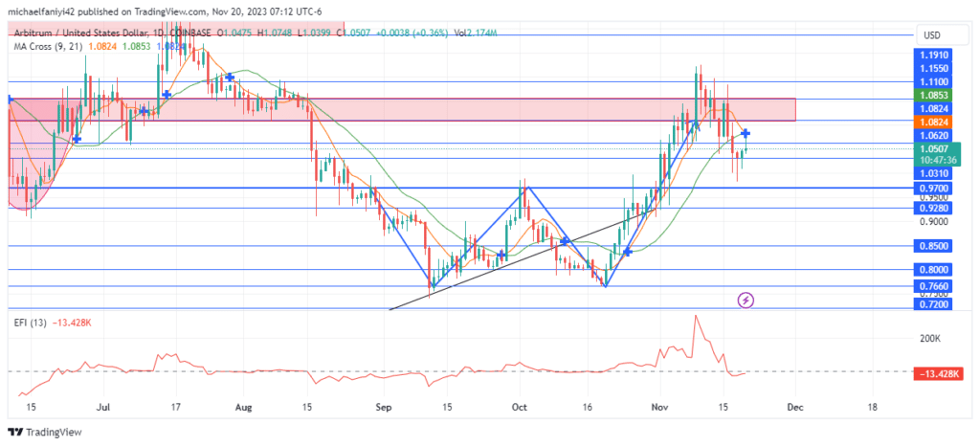Screen dimensions: 980x446
Task: Click the Oct date on time axis
Action: 519,408
